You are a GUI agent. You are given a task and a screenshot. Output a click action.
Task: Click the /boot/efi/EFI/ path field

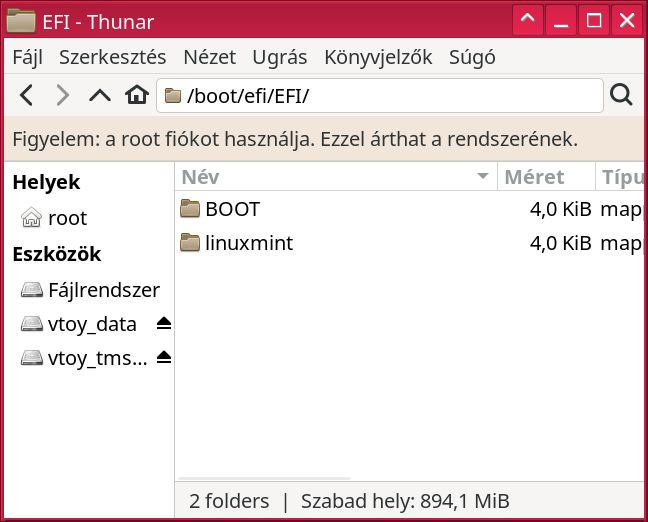(x=380, y=95)
